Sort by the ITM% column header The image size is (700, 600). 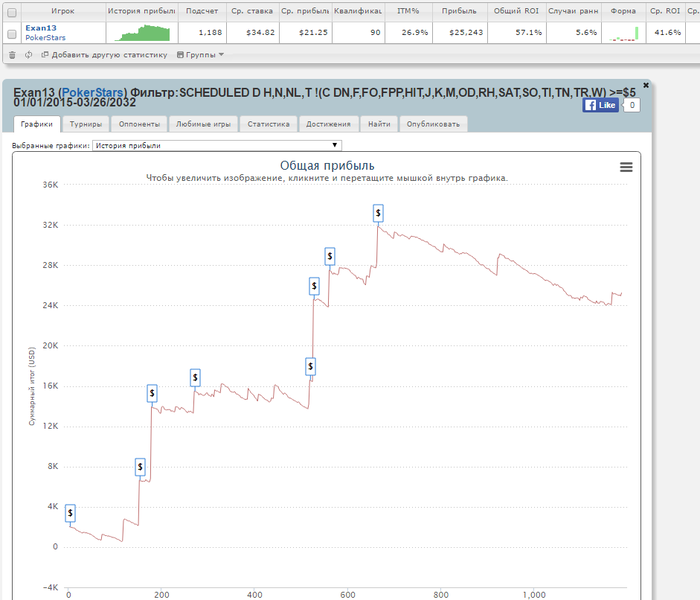click(408, 11)
